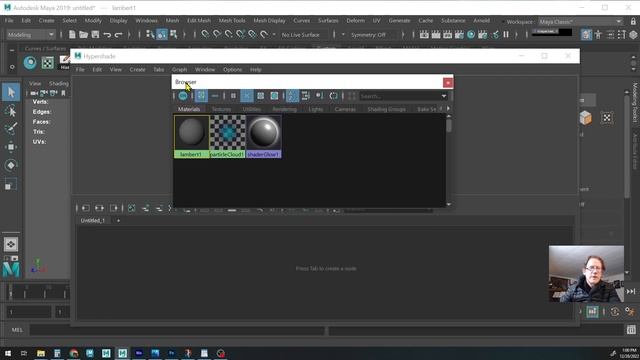Toggle extra large swatches view in Browser
This screenshot has width=640, height=360.
[x=274, y=96]
